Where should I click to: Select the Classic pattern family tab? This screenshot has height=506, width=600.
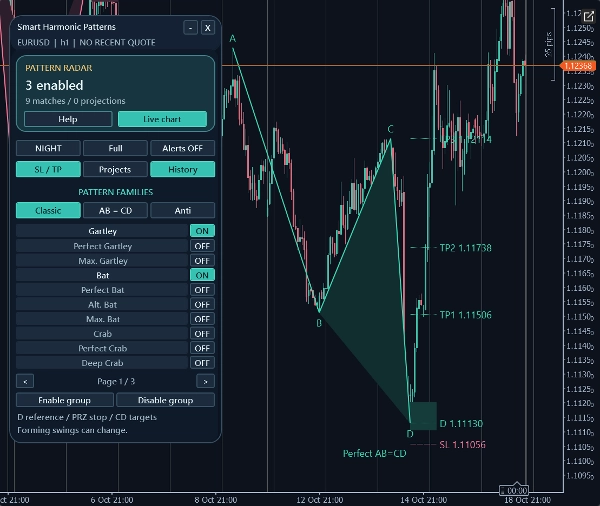(x=48, y=211)
